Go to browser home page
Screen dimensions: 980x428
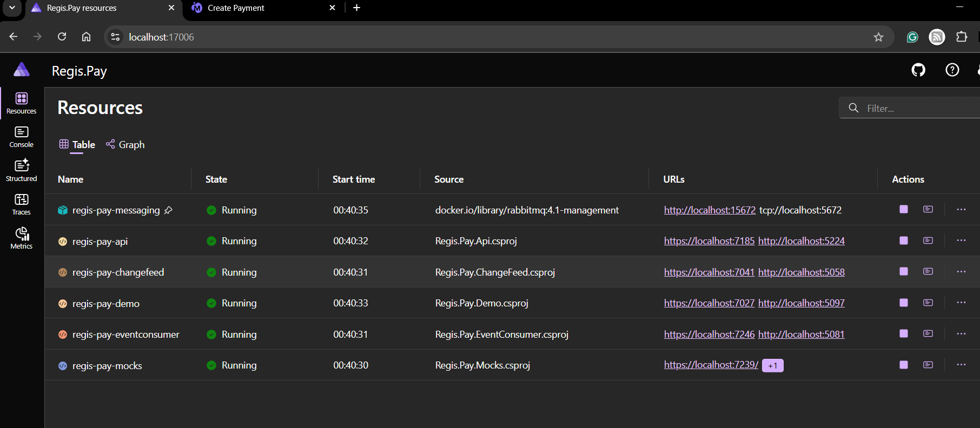(86, 37)
